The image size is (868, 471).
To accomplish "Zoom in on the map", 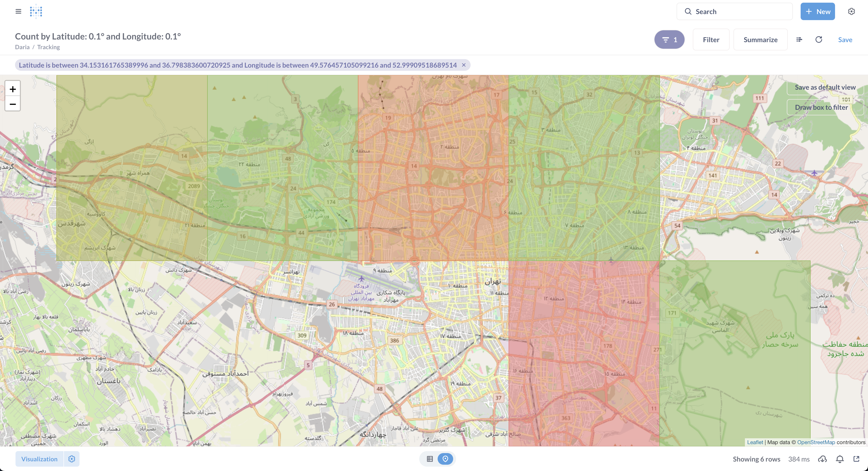I will pos(13,89).
